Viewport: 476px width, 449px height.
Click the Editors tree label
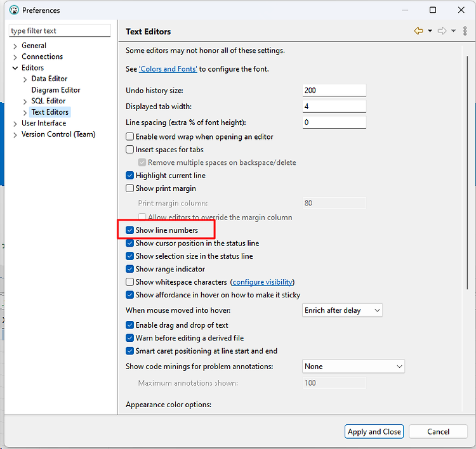[x=32, y=68]
